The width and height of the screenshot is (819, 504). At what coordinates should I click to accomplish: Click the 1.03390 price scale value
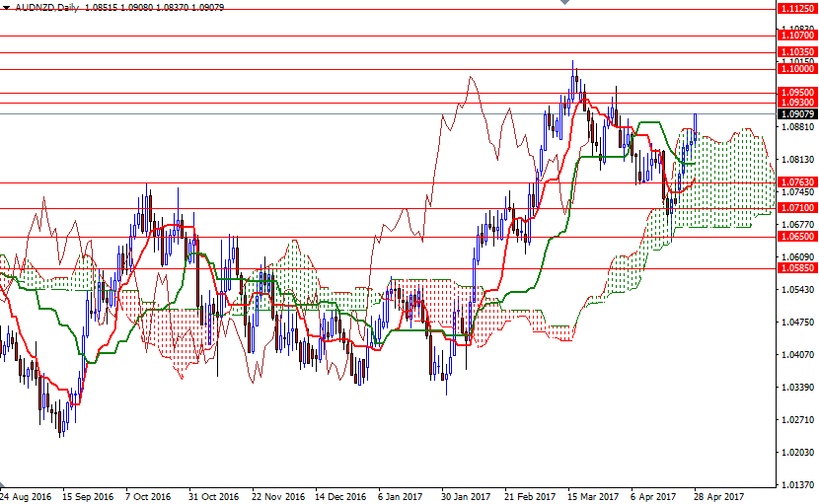[797, 387]
